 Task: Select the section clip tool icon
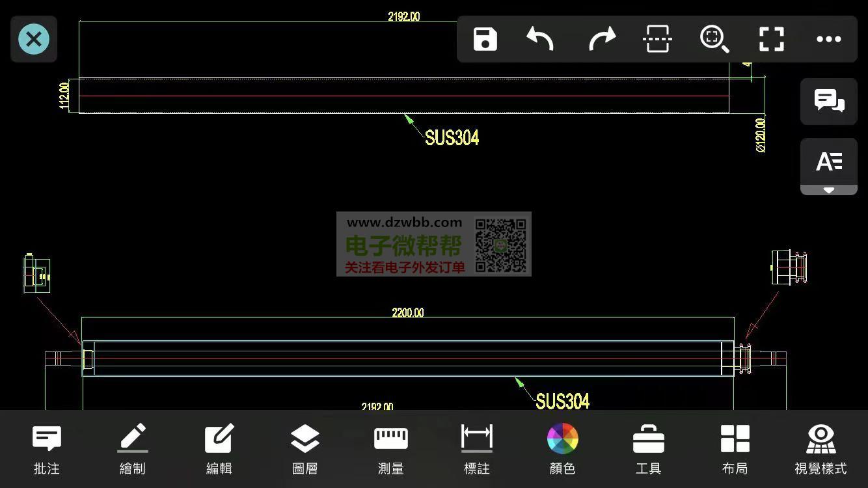(x=657, y=39)
